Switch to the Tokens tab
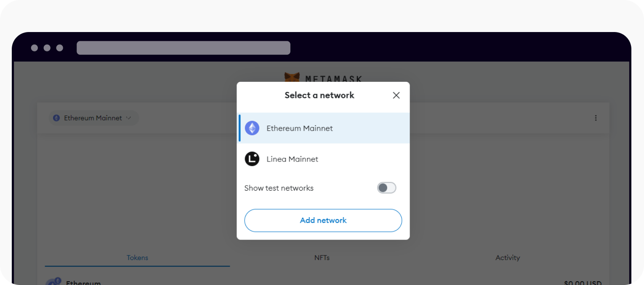644x285 pixels. click(137, 258)
